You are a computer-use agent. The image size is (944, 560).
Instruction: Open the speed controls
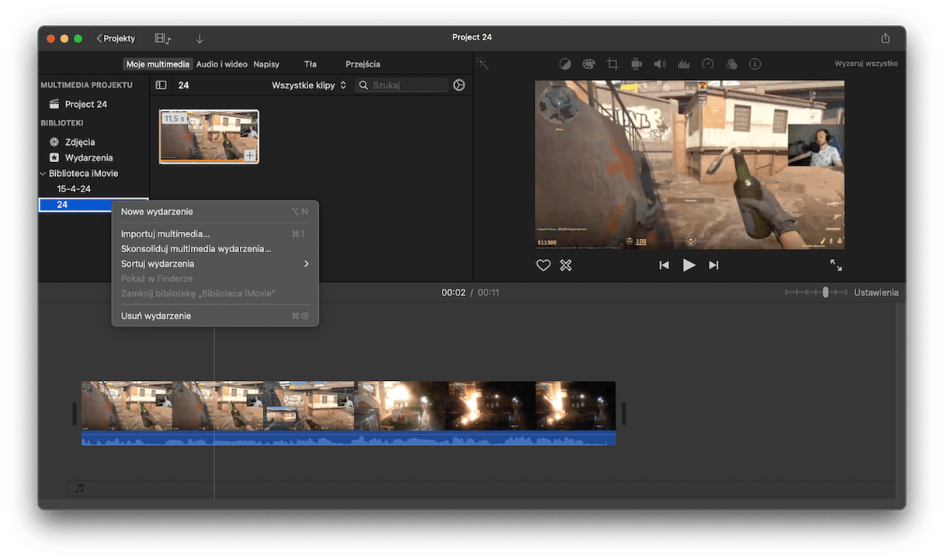(x=707, y=64)
